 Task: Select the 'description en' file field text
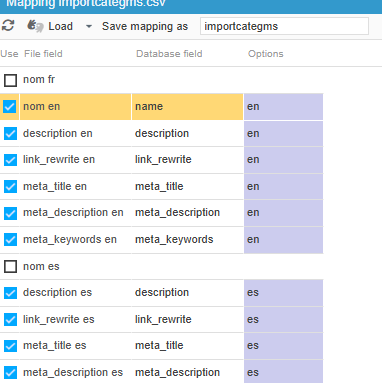58,133
